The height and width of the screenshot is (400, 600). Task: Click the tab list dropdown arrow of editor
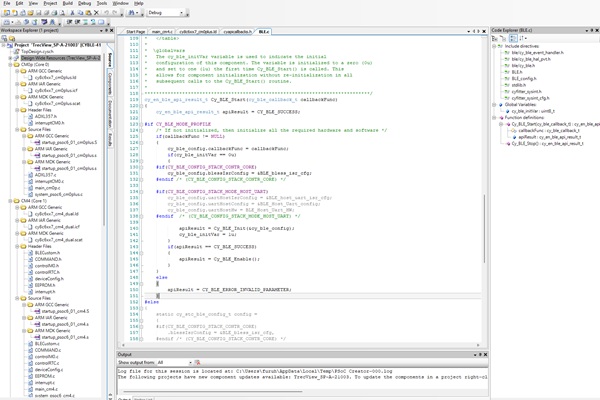point(468,31)
